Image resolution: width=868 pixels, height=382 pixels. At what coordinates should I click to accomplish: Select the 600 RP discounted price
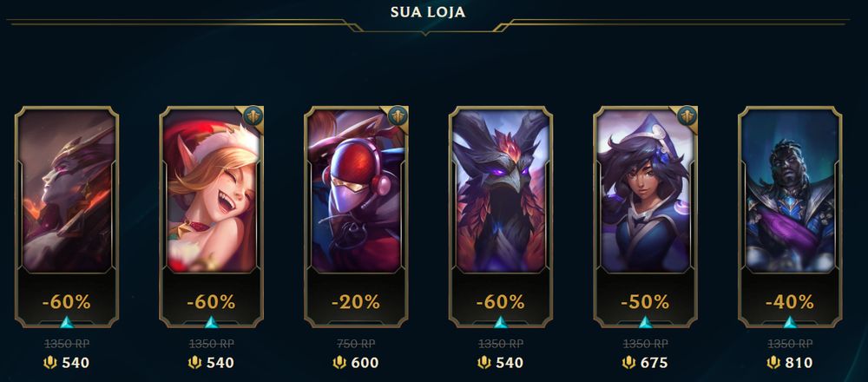pos(365,363)
